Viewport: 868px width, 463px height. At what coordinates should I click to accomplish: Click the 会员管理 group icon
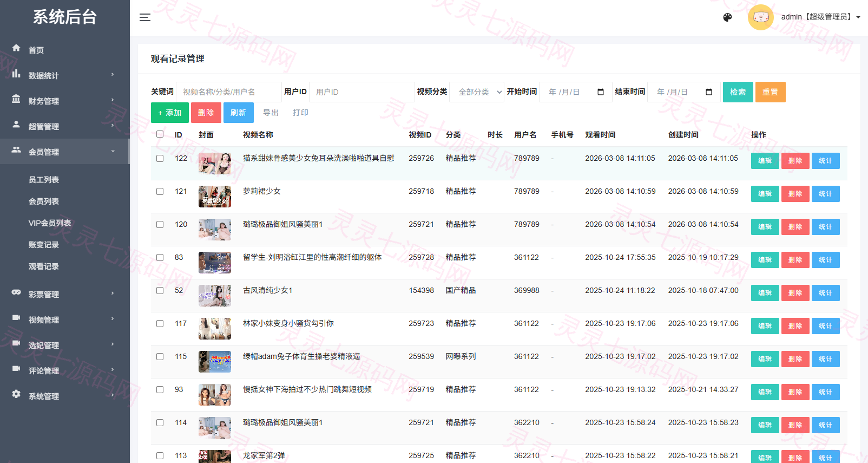[16, 149]
